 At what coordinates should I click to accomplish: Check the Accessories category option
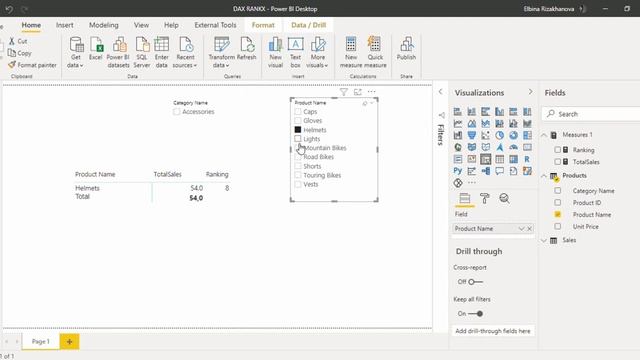pos(176,111)
